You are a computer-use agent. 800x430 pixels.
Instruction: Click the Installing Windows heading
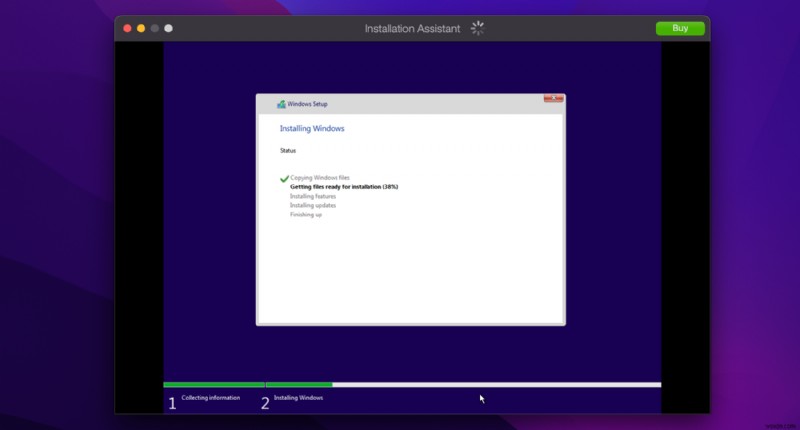point(312,129)
